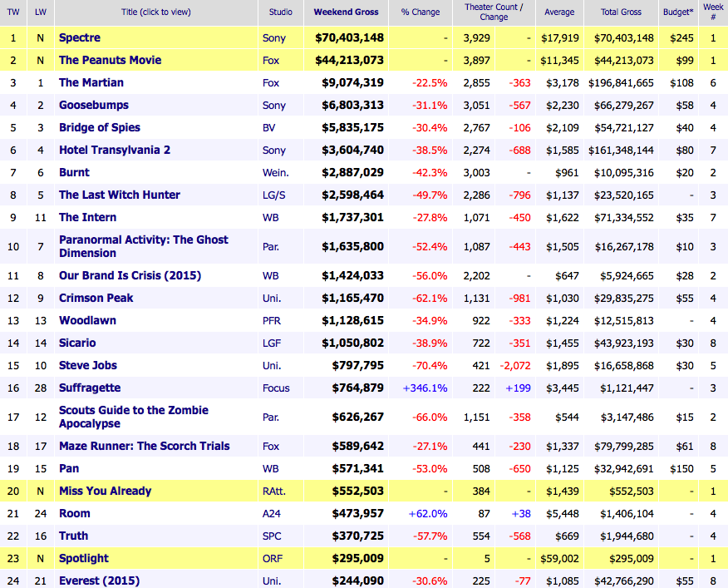Sort by the LW column header
The image size is (728, 588).
pyautogui.click(x=41, y=12)
